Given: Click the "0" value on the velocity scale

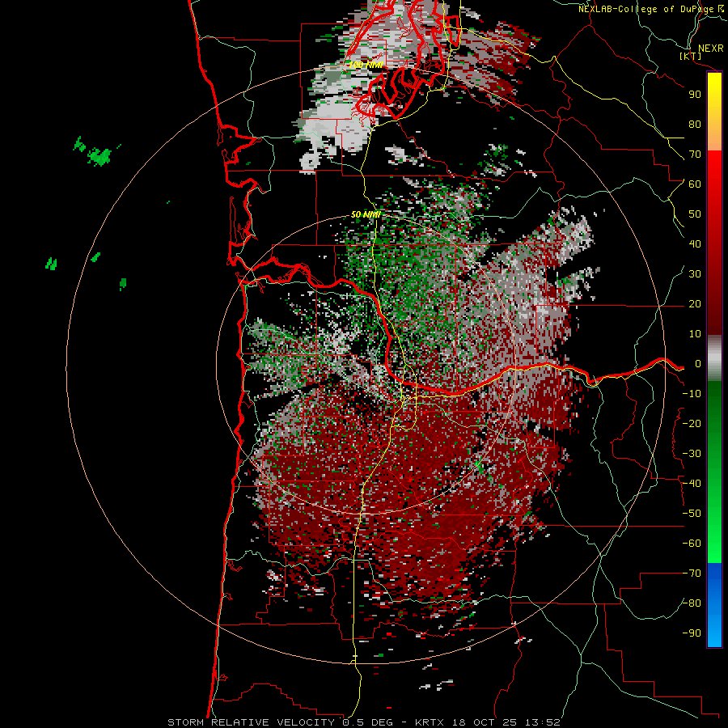Looking at the screenshot, I should [698, 363].
